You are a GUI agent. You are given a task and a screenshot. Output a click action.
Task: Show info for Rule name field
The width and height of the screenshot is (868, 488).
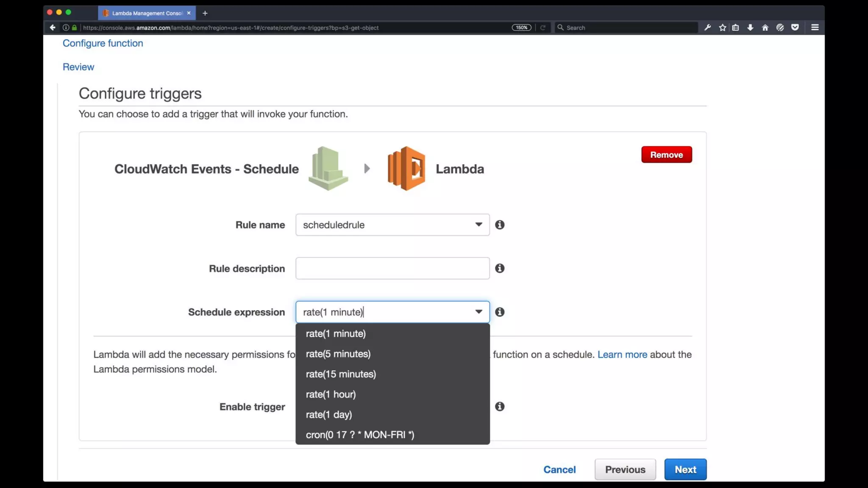click(x=500, y=225)
